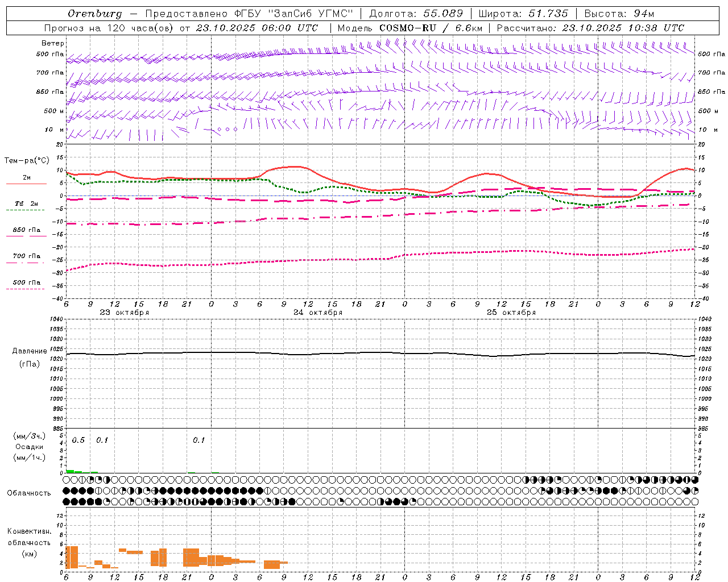The image size is (728, 582).
Task: Click the "(мм/1ч.)" precipitation unit label
Action: point(29,458)
